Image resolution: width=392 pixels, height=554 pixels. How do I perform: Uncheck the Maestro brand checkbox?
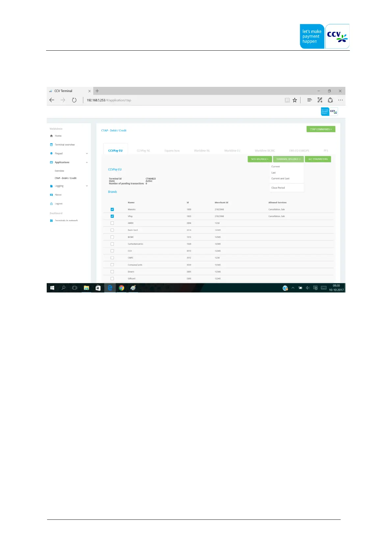tap(112, 210)
